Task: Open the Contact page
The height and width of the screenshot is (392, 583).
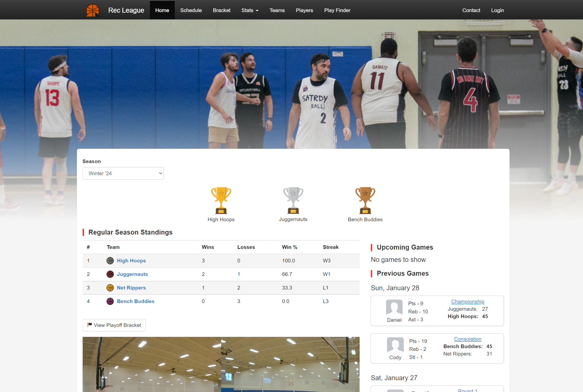Action: [x=471, y=10]
